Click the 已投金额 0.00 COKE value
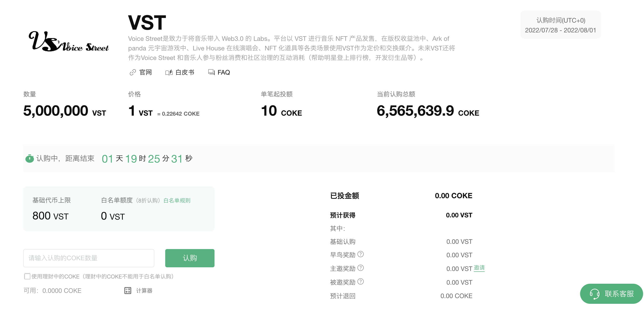The width and height of the screenshot is (644, 312). (x=453, y=196)
